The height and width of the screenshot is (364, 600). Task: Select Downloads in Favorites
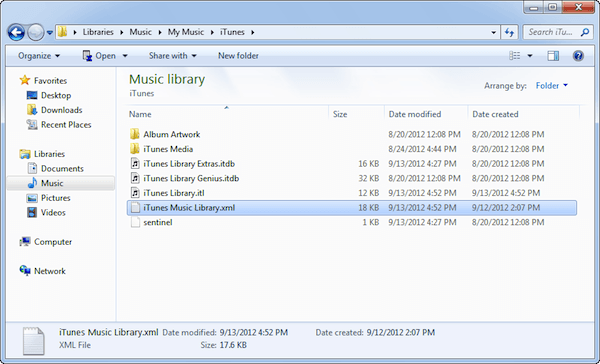coord(62,110)
